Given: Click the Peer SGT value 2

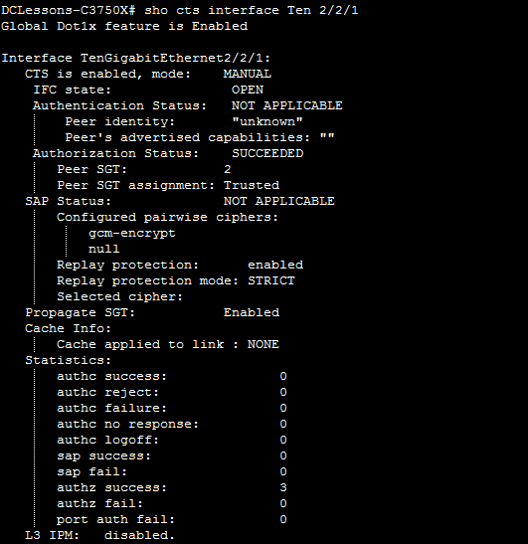Looking at the screenshot, I should [228, 169].
